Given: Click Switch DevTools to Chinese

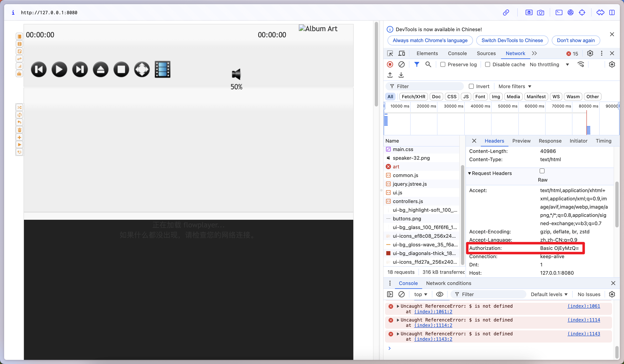Looking at the screenshot, I should pyautogui.click(x=512, y=40).
